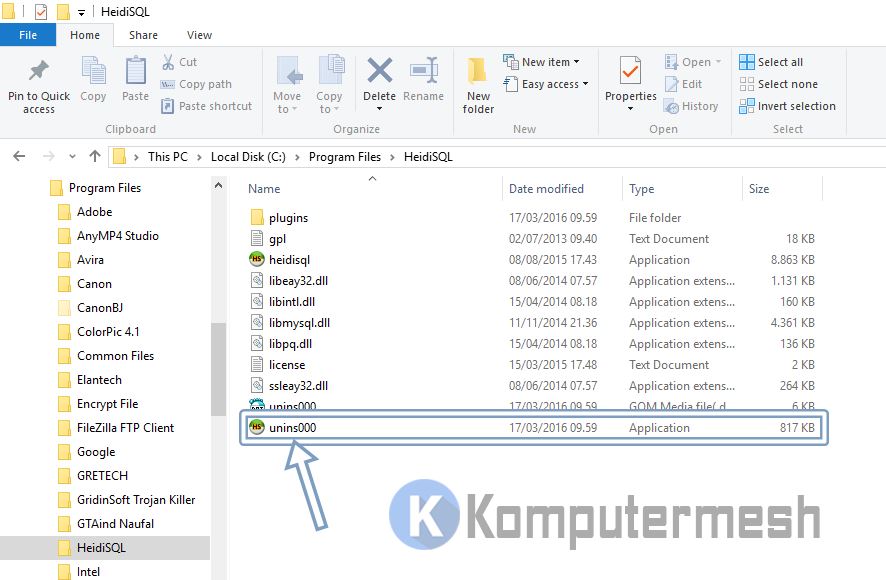The width and height of the screenshot is (886, 580).
Task: Open the Easy access dropdown
Action: (x=545, y=84)
